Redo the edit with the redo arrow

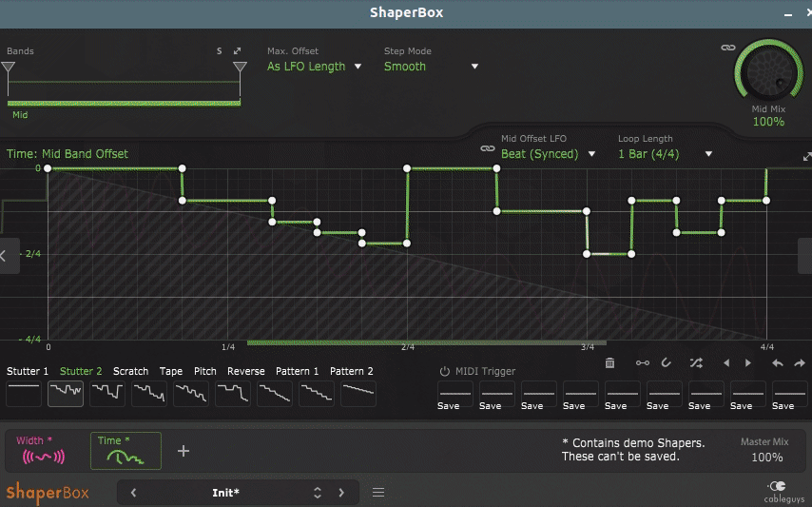[x=800, y=363]
